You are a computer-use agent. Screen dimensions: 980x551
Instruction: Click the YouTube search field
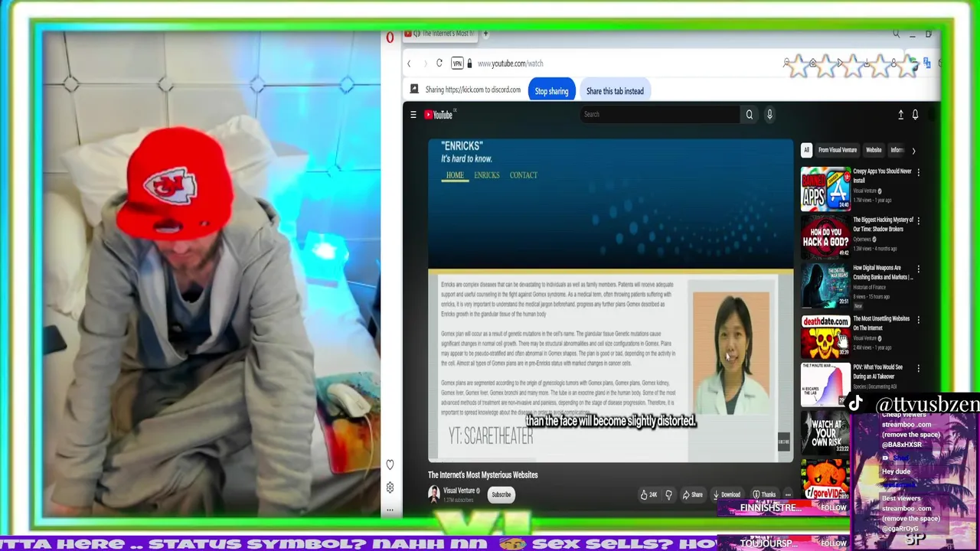658,115
